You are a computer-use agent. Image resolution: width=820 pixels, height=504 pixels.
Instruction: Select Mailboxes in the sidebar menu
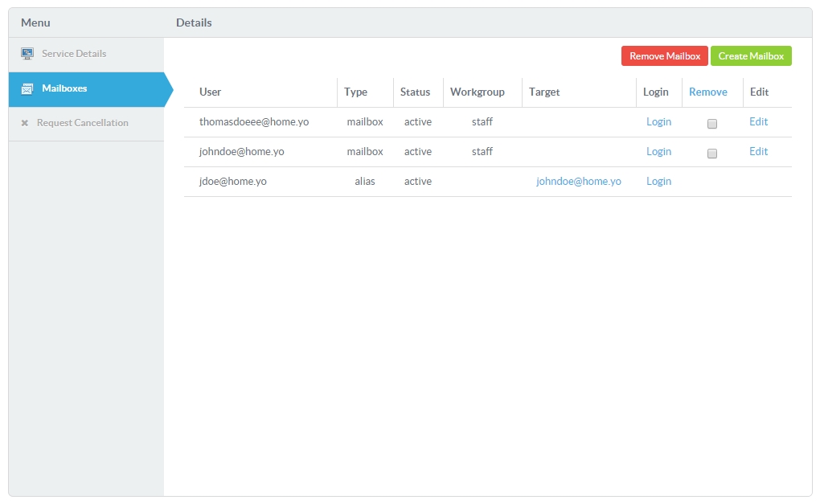pyautogui.click(x=64, y=88)
